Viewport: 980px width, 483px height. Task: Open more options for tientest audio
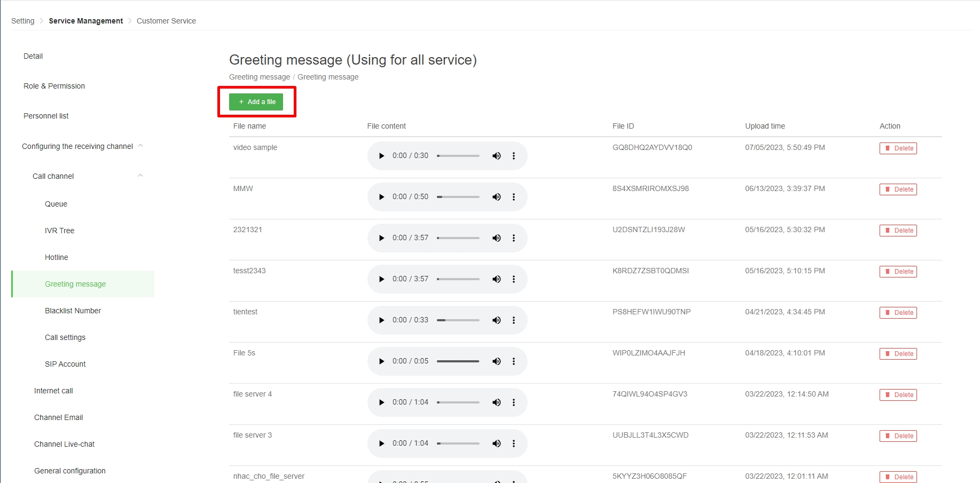514,320
